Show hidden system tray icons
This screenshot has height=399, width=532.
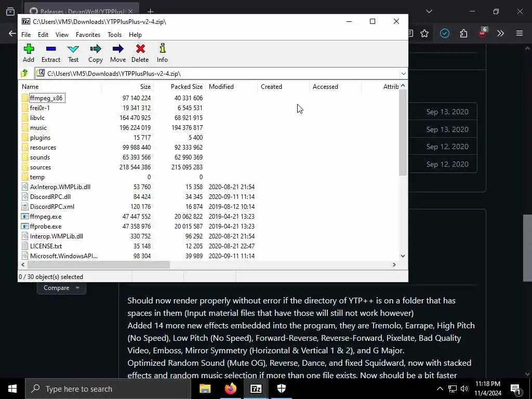coord(440,389)
